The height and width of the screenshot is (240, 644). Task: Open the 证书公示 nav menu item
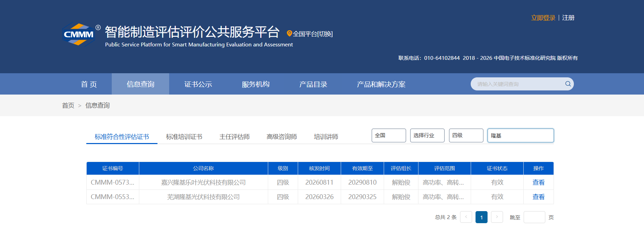[198, 84]
